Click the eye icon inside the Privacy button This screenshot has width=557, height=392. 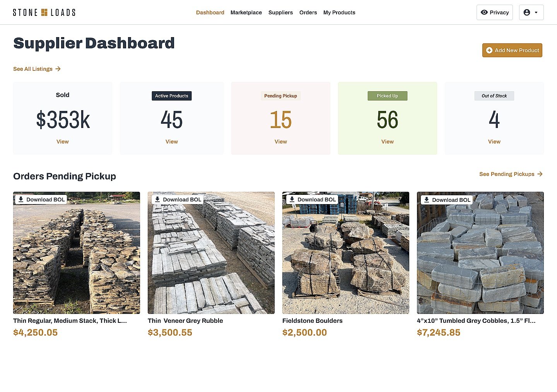pyautogui.click(x=484, y=12)
